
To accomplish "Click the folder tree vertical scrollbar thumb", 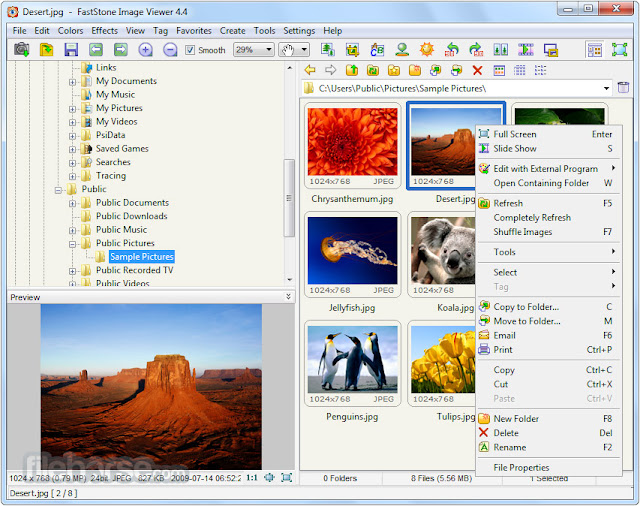I will (x=289, y=198).
